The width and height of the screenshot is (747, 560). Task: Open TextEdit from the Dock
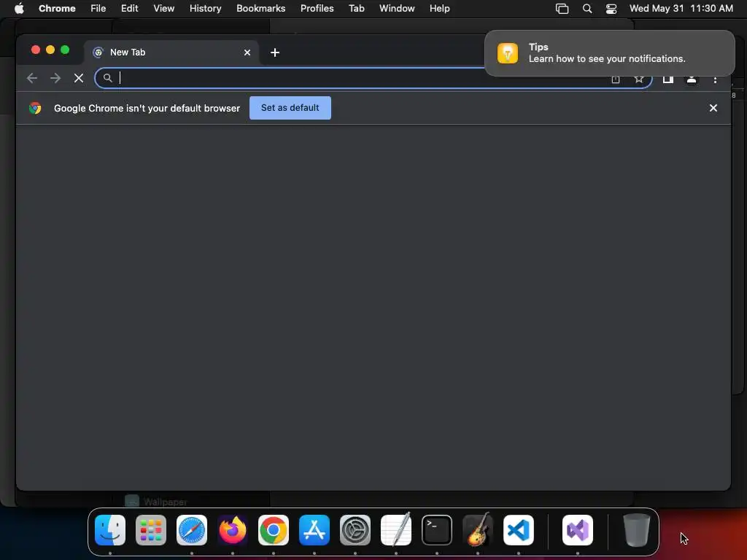(x=396, y=530)
